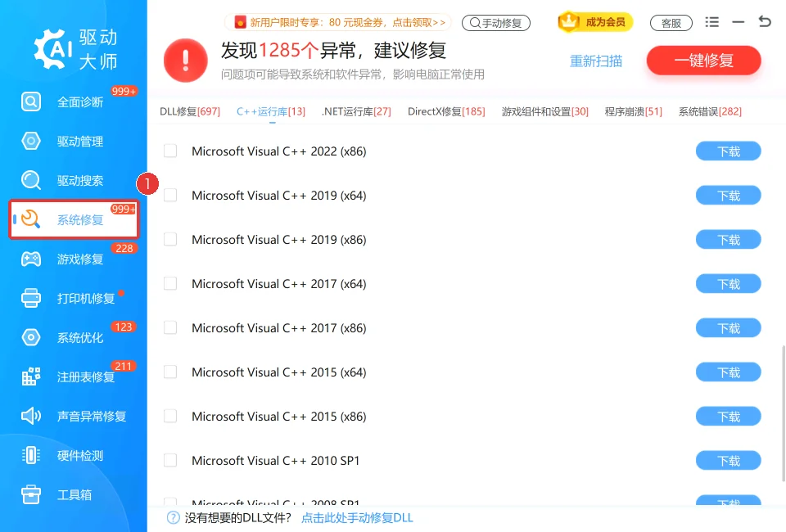
Task: Switch to the C++运行库[13] tab
Action: [271, 111]
